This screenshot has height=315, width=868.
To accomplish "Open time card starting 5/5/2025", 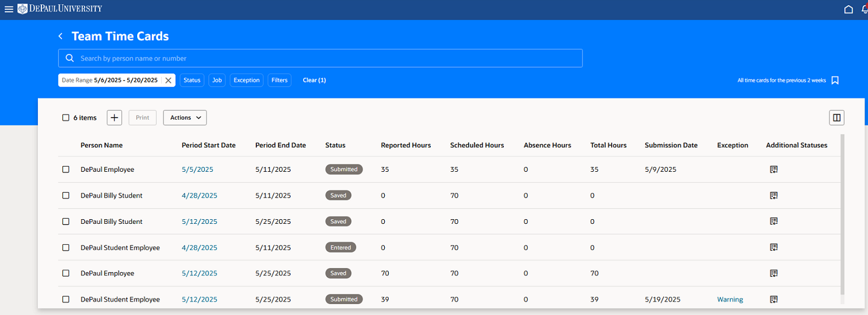I will 197,169.
